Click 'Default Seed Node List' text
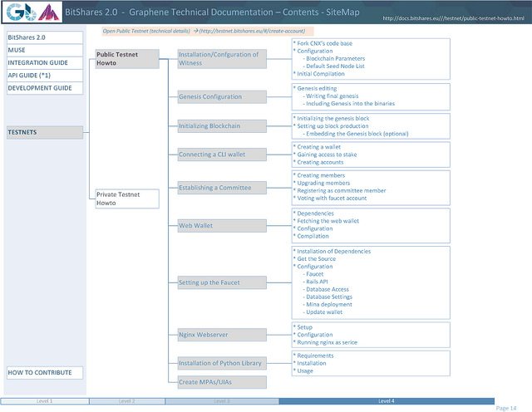This screenshot has height=412, width=532. pyautogui.click(x=335, y=66)
